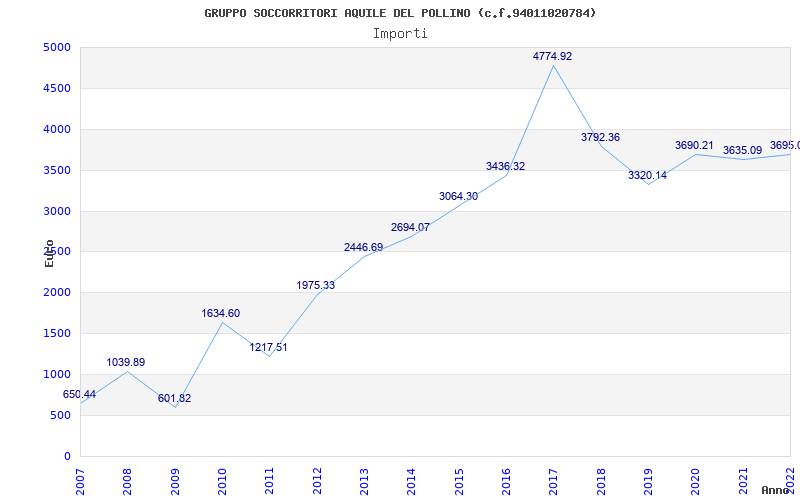800x500 pixels.
Task: Click the Importi subtitle
Action: tap(400, 34)
